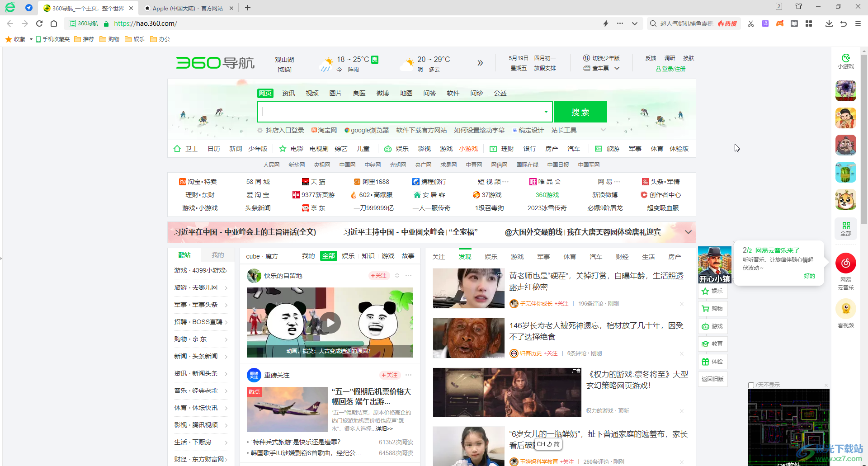Check the 7天不显示 checkbox
The image size is (868, 466).
(751, 385)
